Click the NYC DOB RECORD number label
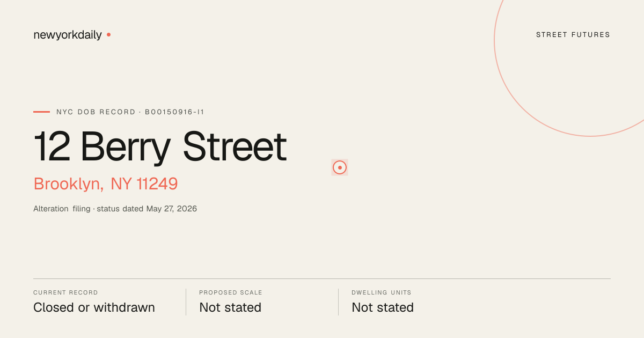Screen dimensions: 644x338 (130, 112)
